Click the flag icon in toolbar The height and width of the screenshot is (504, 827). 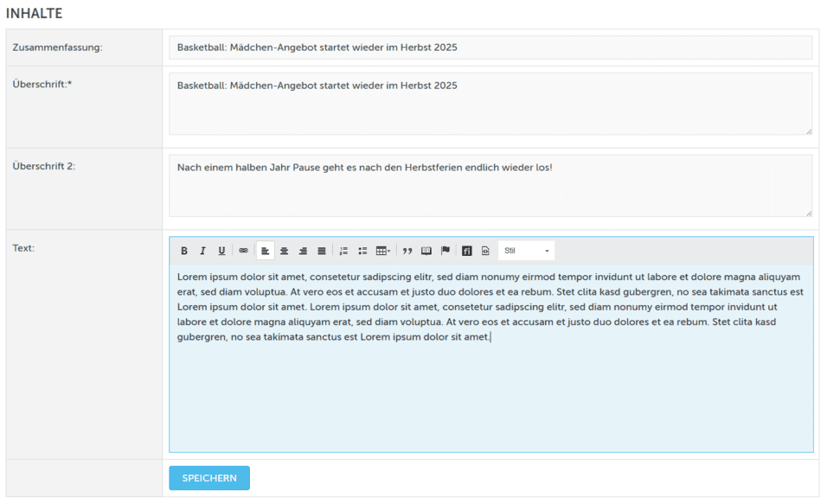coord(446,251)
